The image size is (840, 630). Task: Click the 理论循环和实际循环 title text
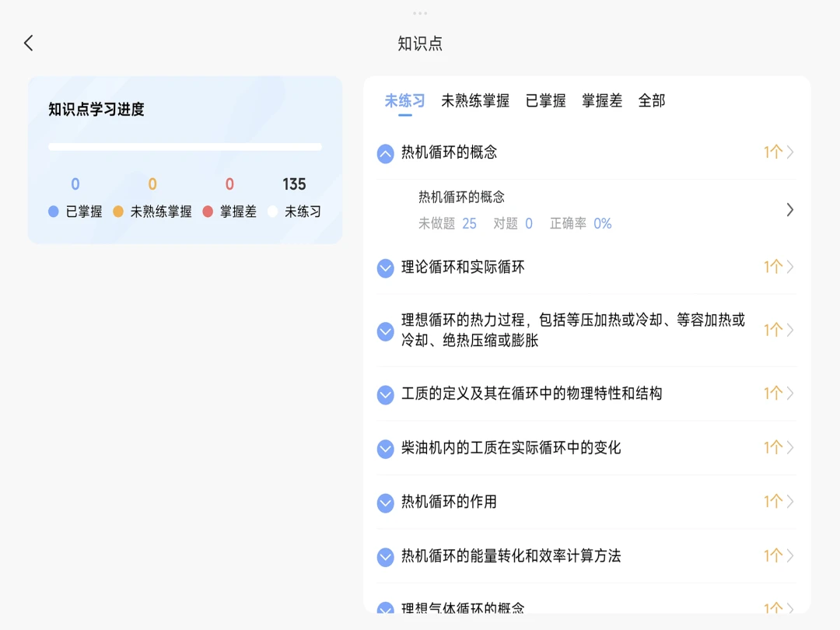[463, 267]
